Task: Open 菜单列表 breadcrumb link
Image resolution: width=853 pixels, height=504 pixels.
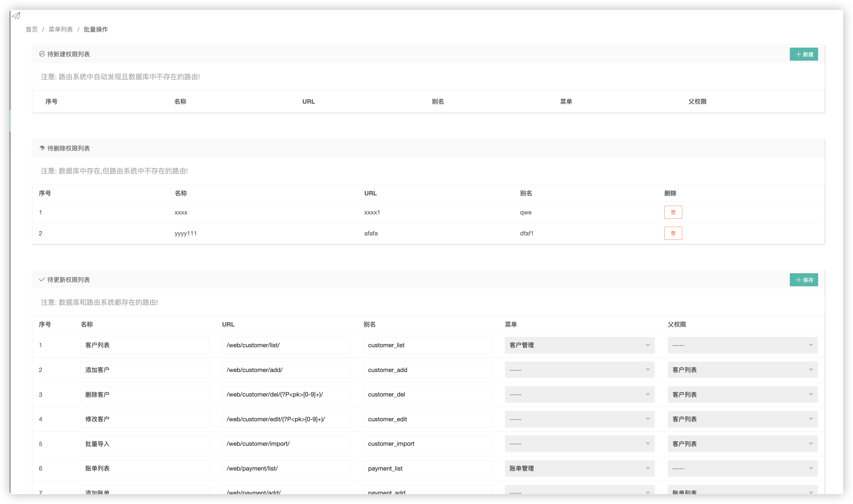Action: pos(60,30)
